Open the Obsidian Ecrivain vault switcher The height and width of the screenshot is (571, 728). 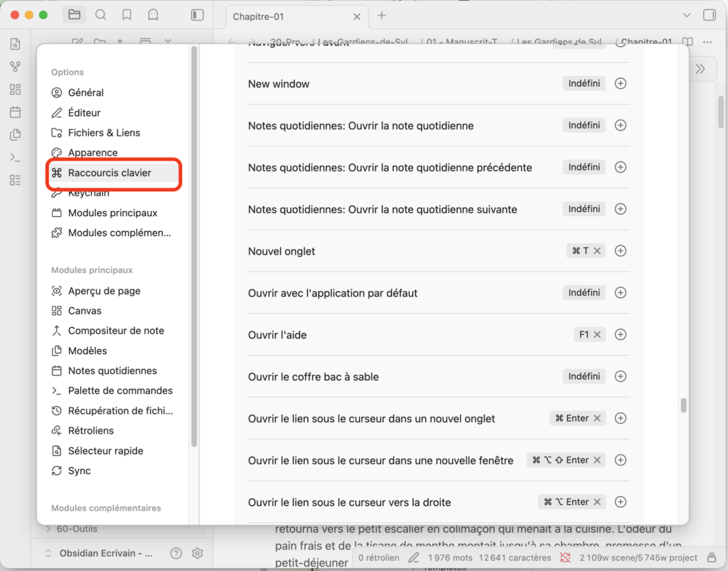tap(100, 553)
